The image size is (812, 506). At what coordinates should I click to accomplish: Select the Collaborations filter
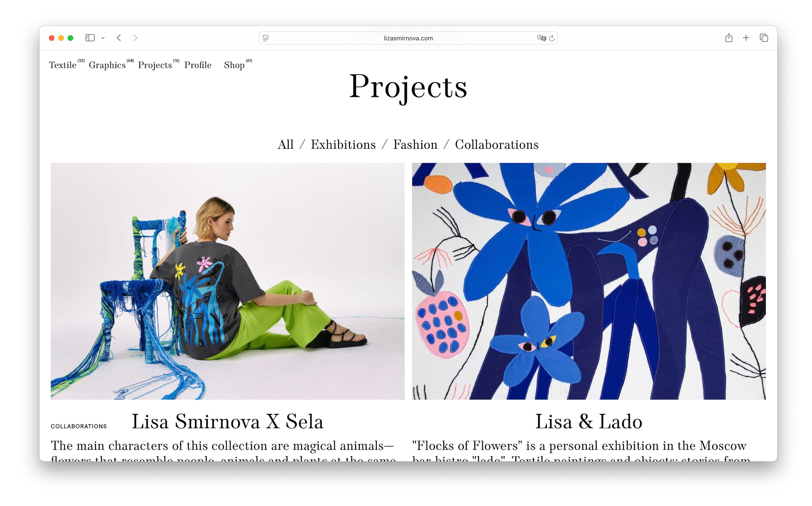coord(496,144)
